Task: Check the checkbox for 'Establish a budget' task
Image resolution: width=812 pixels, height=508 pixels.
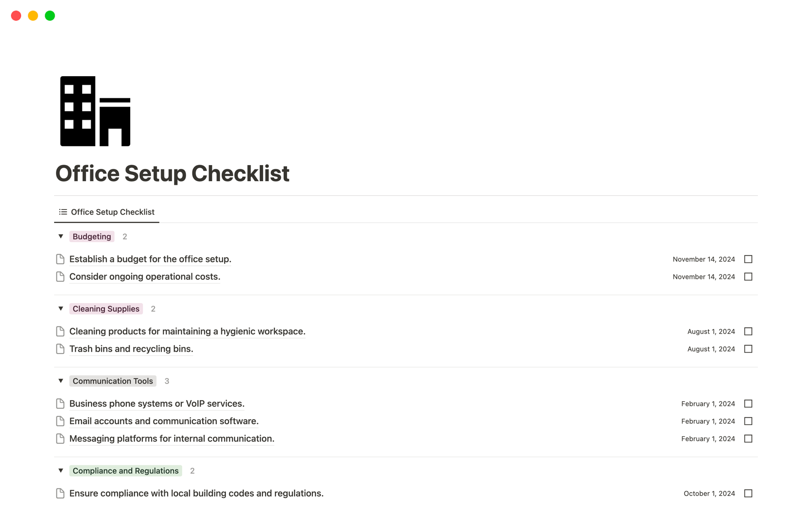Action: click(749, 259)
